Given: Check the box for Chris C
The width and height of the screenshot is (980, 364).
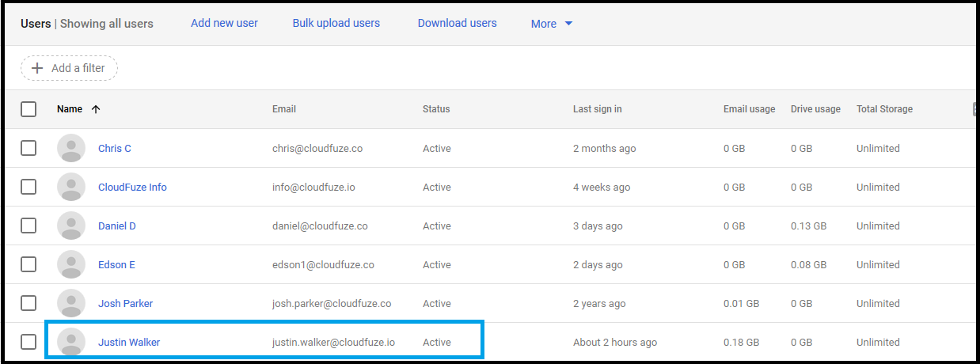Looking at the screenshot, I should coord(28,148).
